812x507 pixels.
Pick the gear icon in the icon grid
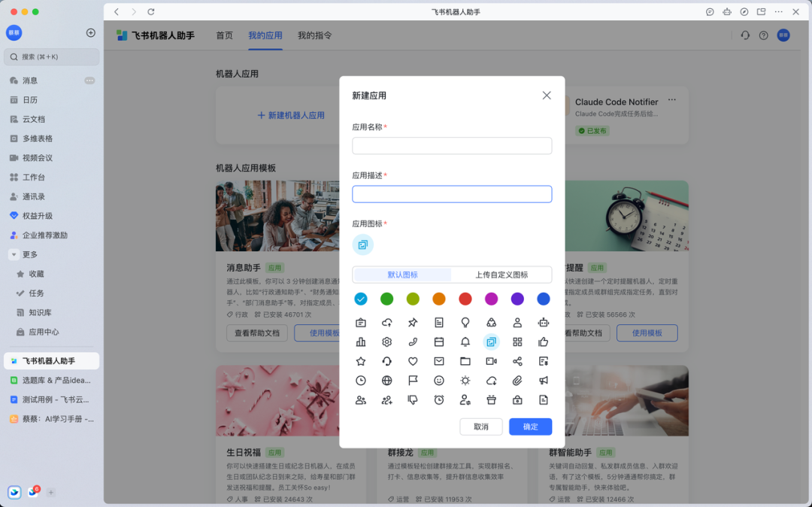pyautogui.click(x=387, y=342)
